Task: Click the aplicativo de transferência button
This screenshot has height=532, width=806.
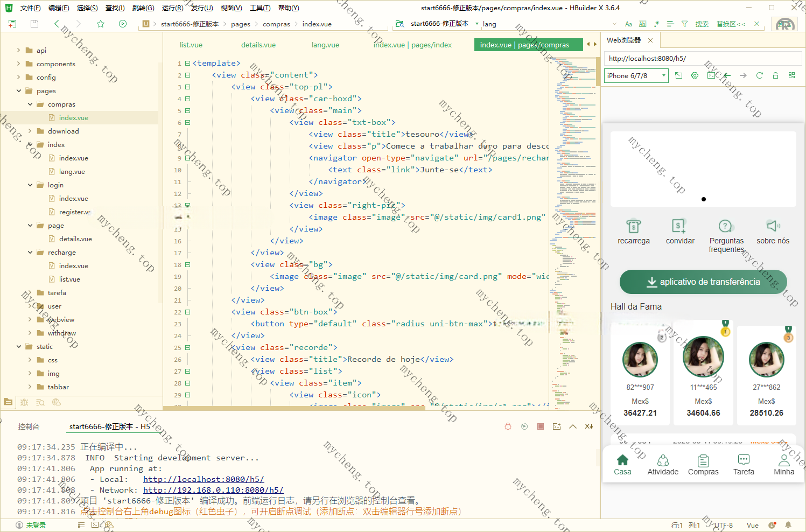Action: 703,282
